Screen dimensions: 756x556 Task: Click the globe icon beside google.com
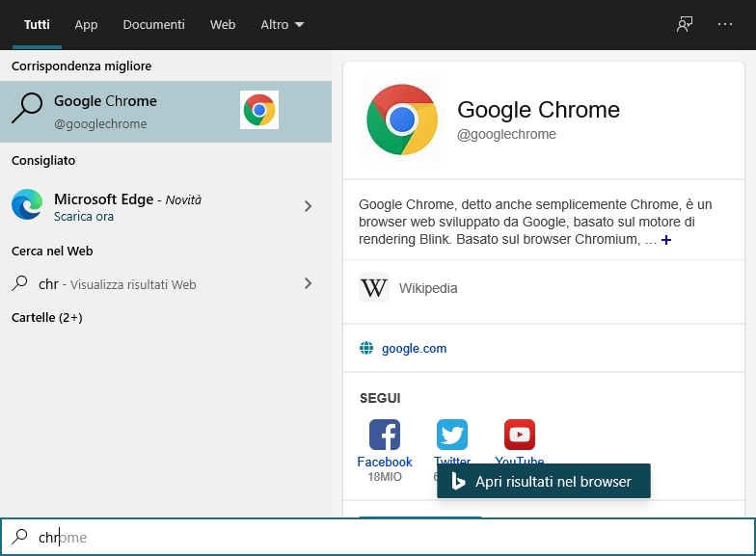366,348
